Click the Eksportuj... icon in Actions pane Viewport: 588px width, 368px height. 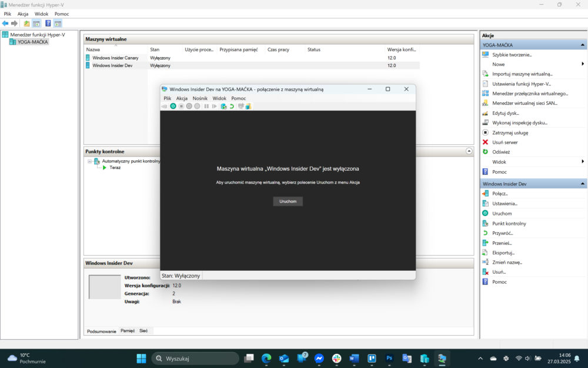point(485,253)
